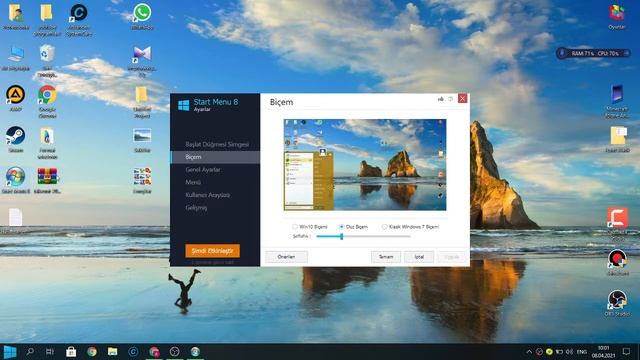The image size is (640, 360).
Task: Show hidden system tray icons chevron
Action: [x=529, y=352]
